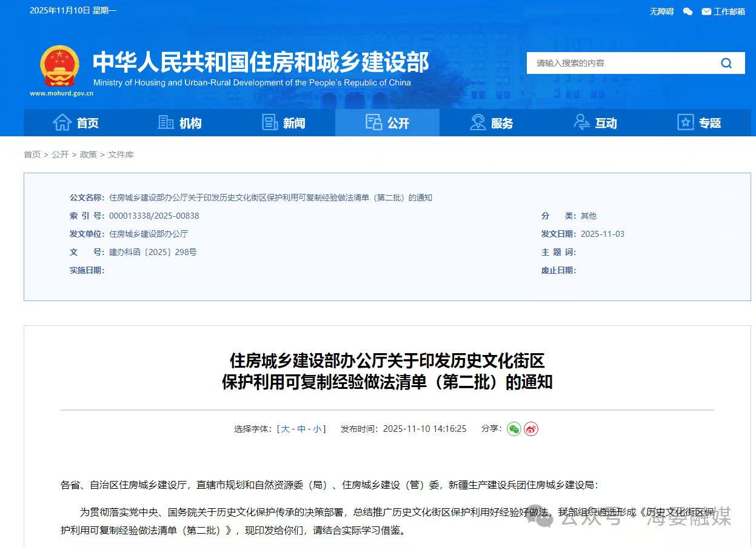The image size is (756, 547).
Task: Focus the site search input field
Action: 618,63
